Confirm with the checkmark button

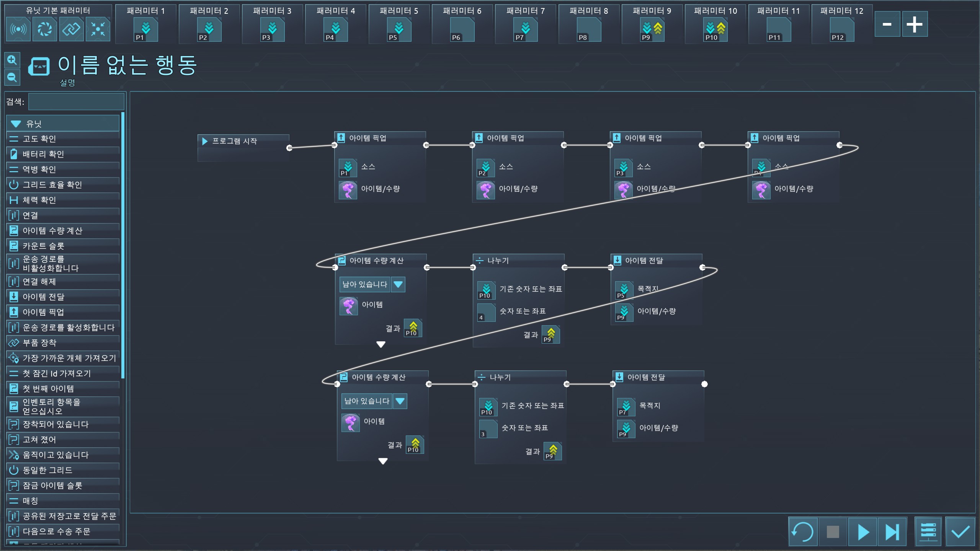click(960, 532)
